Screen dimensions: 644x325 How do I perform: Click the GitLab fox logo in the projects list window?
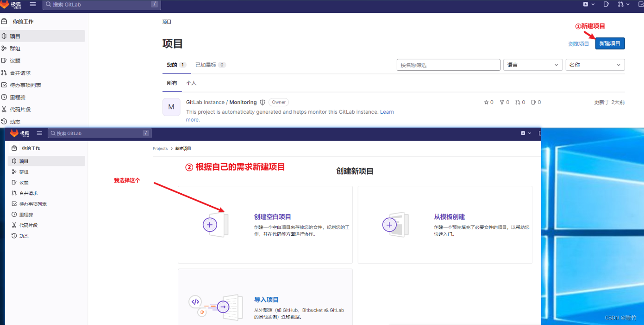click(x=5, y=4)
